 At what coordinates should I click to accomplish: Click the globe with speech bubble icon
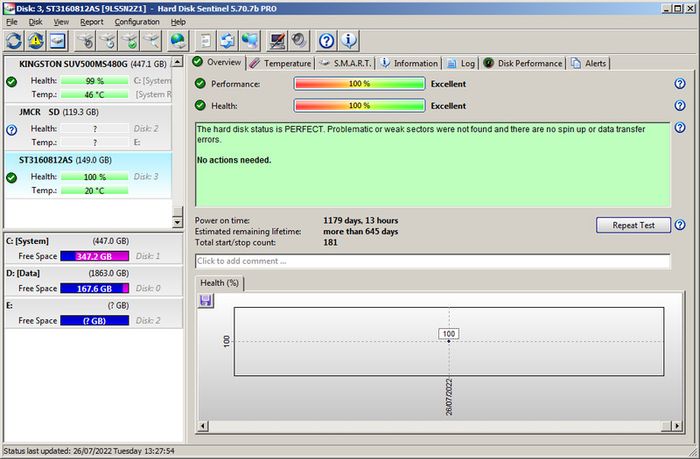pos(250,41)
